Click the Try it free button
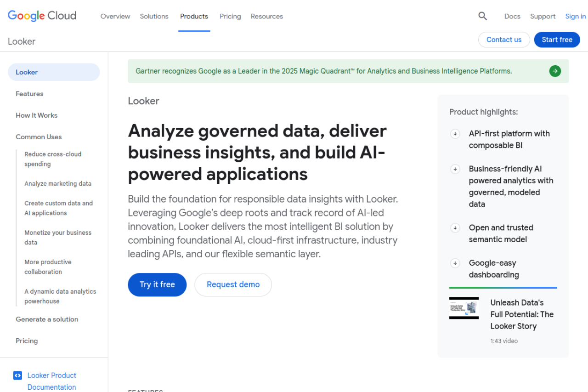Screen dimensions: 588x392 click(x=157, y=284)
